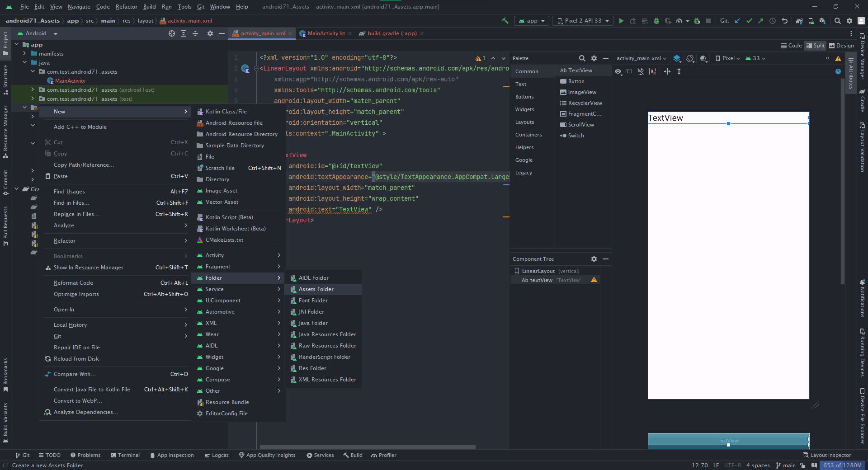Screen dimensions: 868x470
Task: Toggle the Build Variants sidebar button
Action: pyautogui.click(x=5, y=423)
